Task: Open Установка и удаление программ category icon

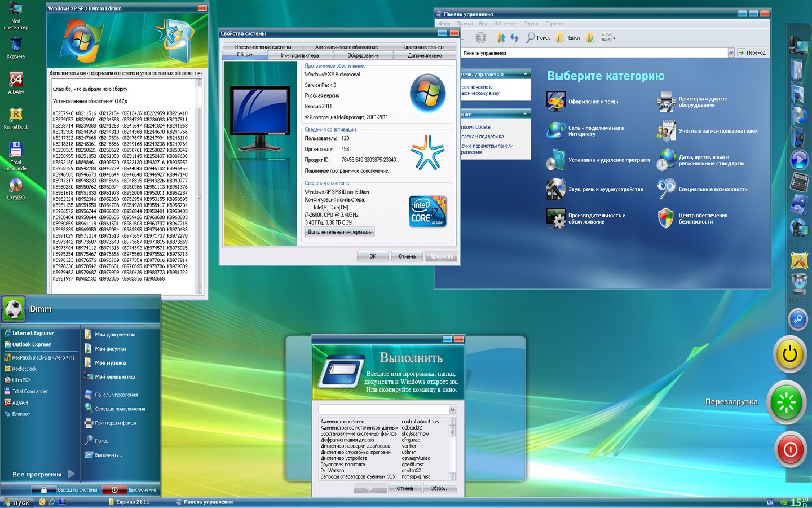Action: [x=556, y=160]
